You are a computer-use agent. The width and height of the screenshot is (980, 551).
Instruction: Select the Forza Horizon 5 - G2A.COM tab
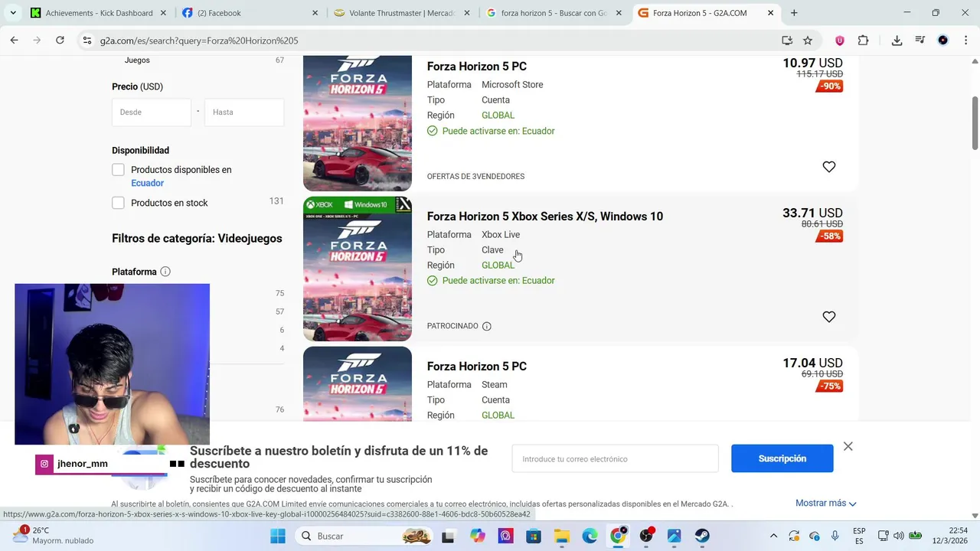point(704,13)
